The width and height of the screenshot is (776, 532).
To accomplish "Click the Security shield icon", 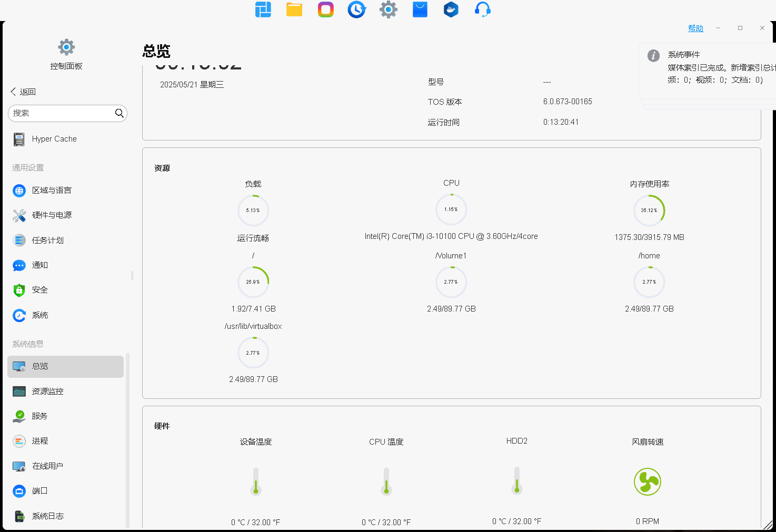I will (x=19, y=290).
